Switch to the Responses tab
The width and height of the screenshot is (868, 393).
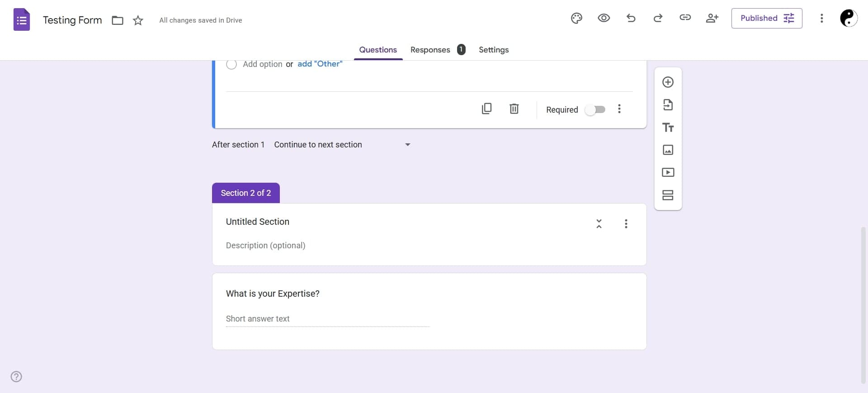(x=430, y=50)
